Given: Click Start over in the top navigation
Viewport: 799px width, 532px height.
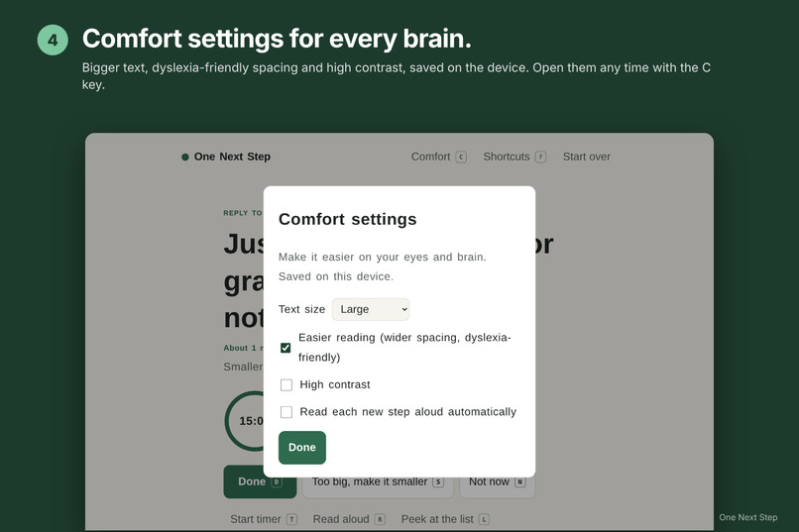Looking at the screenshot, I should (x=587, y=157).
